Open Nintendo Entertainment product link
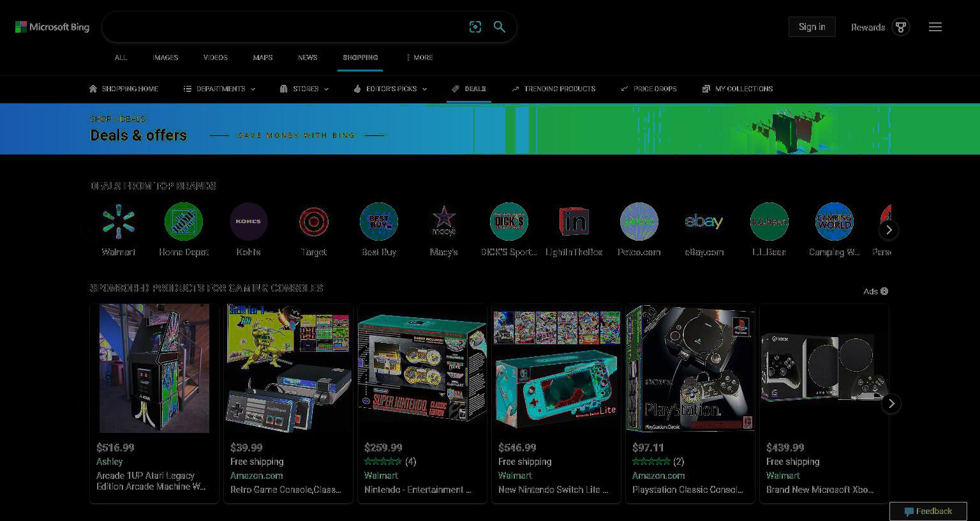This screenshot has height=521, width=980. coord(418,490)
